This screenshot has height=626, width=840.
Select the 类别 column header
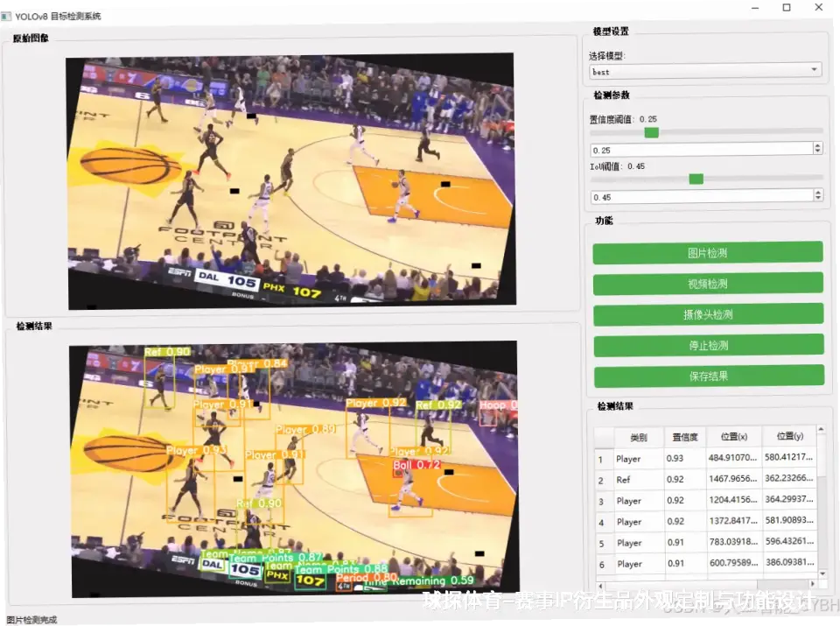point(639,438)
